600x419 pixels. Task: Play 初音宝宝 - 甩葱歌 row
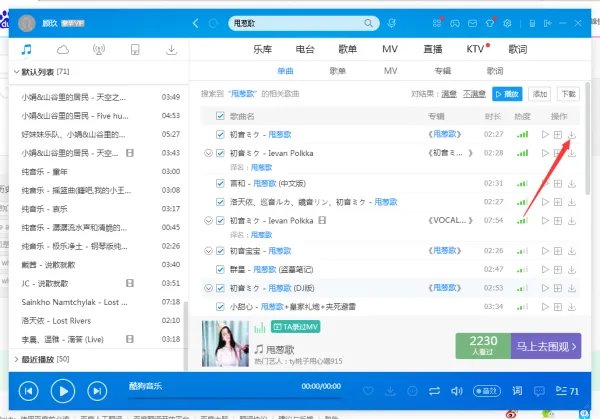coord(545,251)
